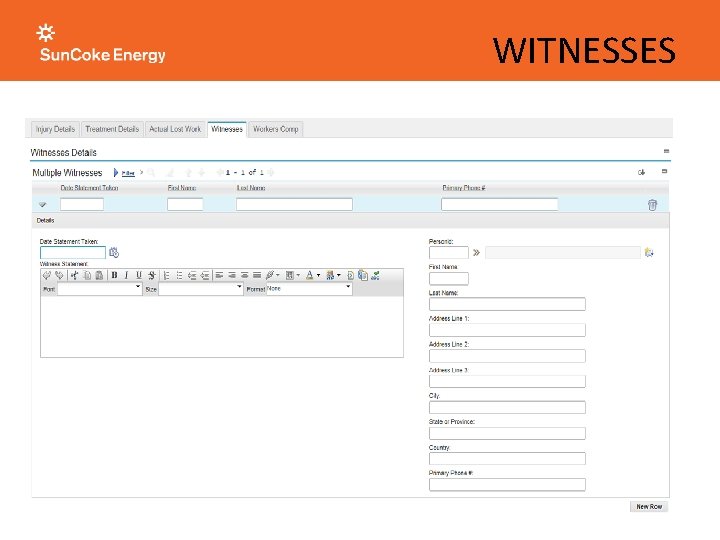
Task: Apply Strikethrough formatting
Action: coord(152,275)
